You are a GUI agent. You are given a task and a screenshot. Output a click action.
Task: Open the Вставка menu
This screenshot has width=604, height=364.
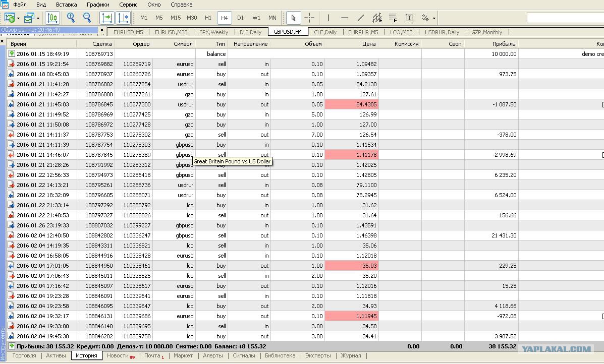tap(66, 5)
